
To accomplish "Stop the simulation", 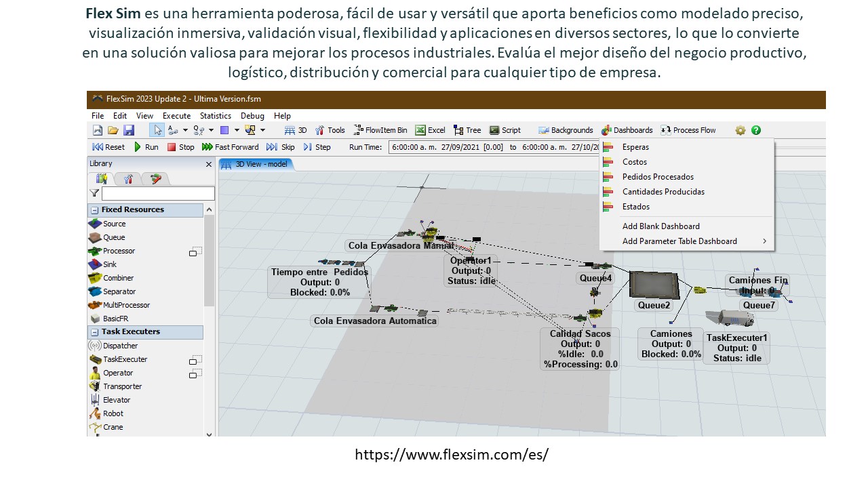I will pyautogui.click(x=181, y=147).
